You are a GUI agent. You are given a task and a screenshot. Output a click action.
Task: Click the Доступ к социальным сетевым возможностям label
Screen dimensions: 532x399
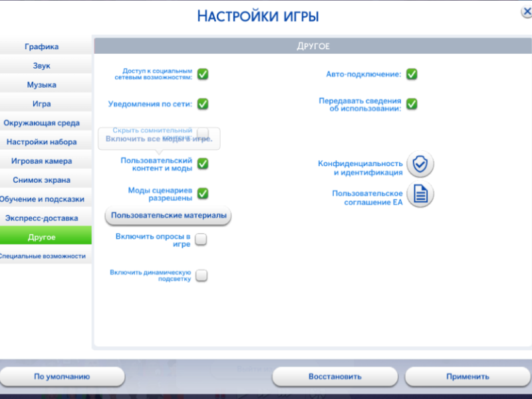pyautogui.click(x=154, y=74)
